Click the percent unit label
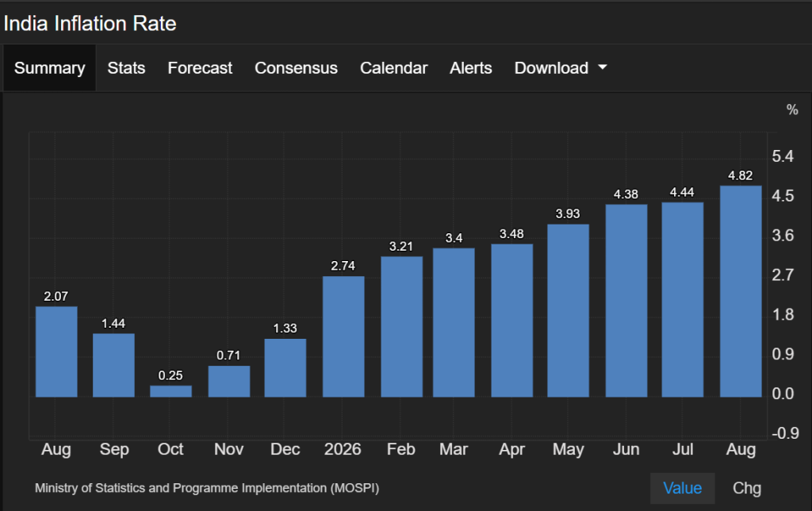 click(792, 109)
